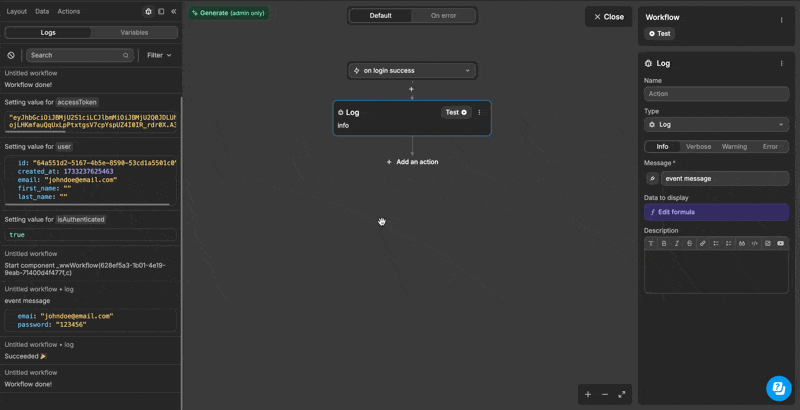Switch to the Logs tab
The width and height of the screenshot is (800, 410).
point(48,33)
